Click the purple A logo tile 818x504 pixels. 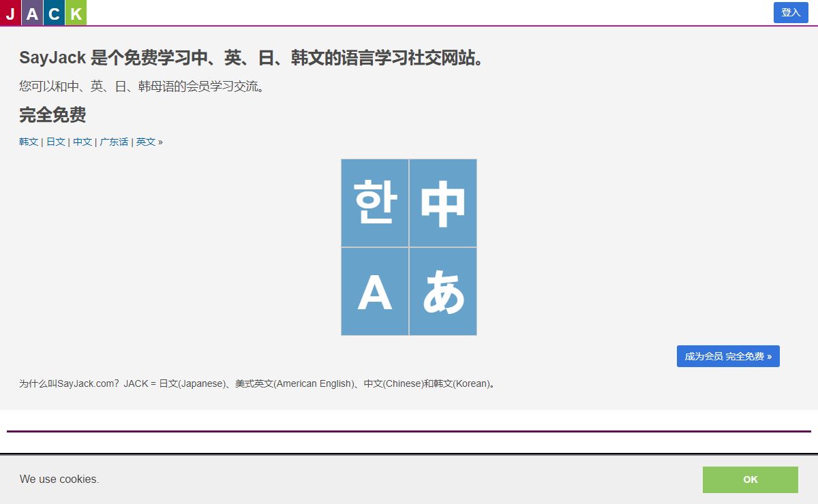pyautogui.click(x=32, y=12)
